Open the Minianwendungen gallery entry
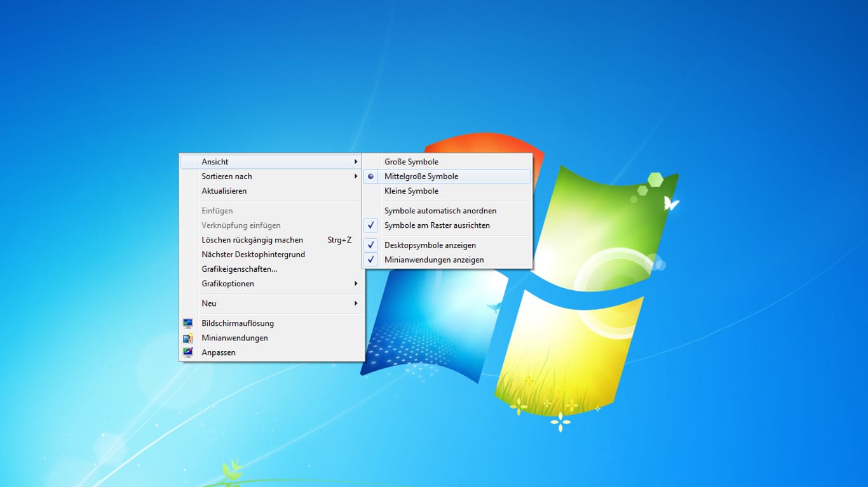This screenshot has width=868, height=487. click(x=271, y=338)
